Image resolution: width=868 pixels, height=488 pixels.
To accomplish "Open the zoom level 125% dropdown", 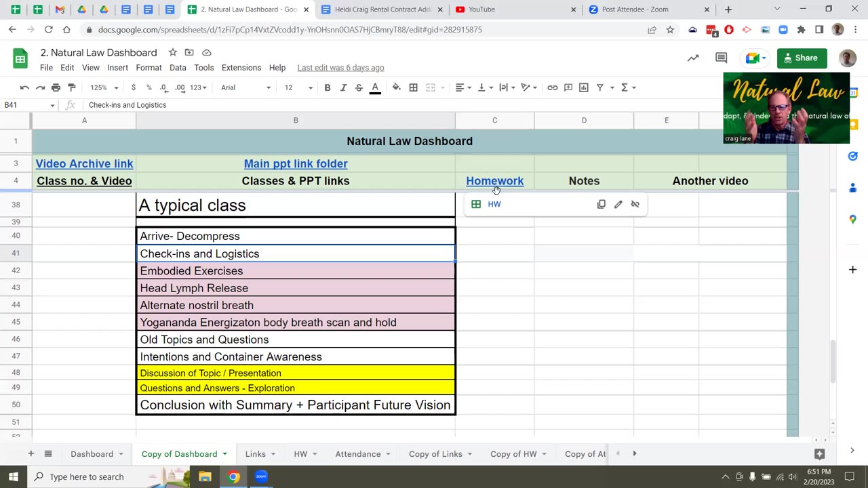I will 104,87.
